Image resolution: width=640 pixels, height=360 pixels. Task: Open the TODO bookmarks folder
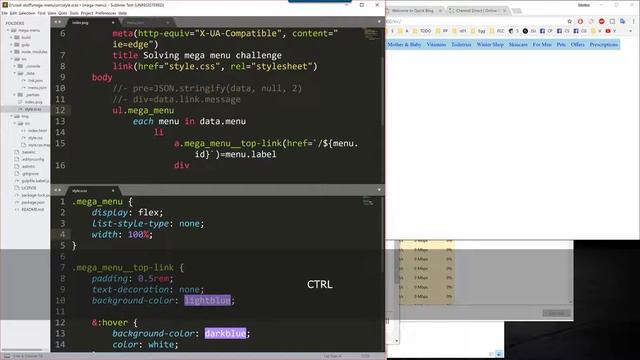[x=422, y=31]
